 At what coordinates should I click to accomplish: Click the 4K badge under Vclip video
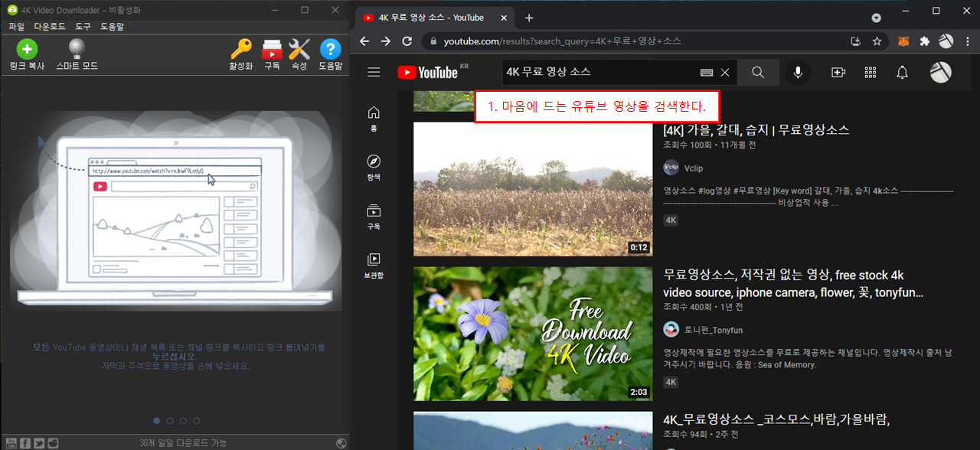click(x=671, y=220)
